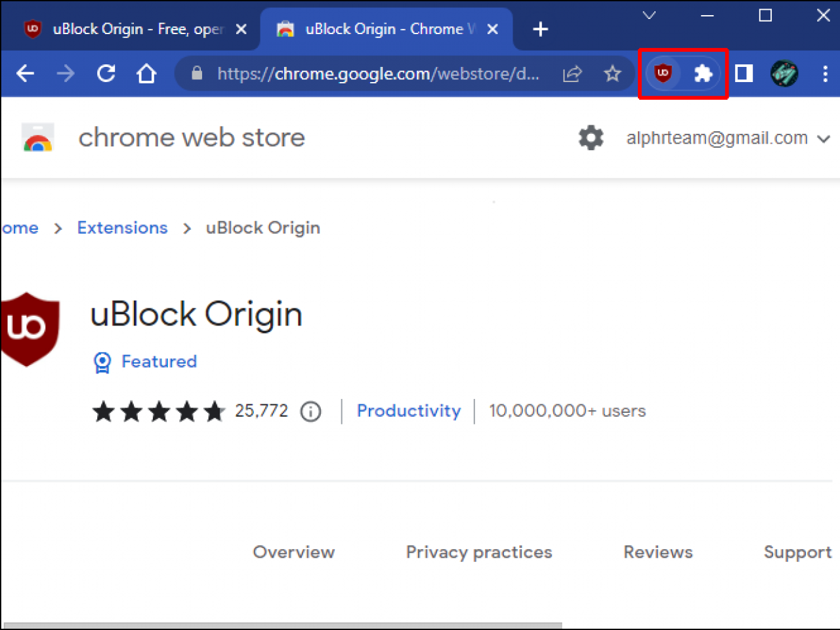This screenshot has height=630, width=840.
Task: Click the ratings info icon
Action: tap(310, 411)
